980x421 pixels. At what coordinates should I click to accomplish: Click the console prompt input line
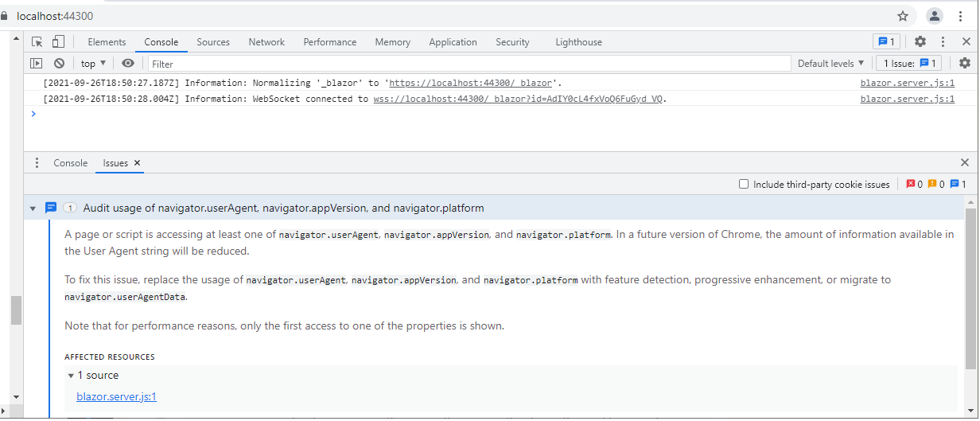pyautogui.click(x=501, y=114)
